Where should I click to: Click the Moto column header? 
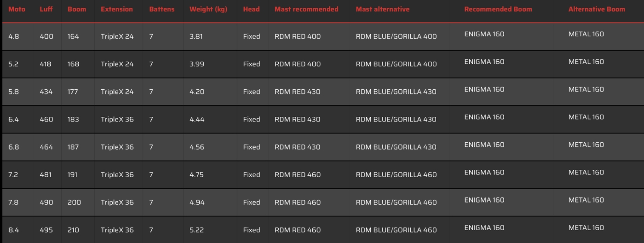click(x=17, y=9)
